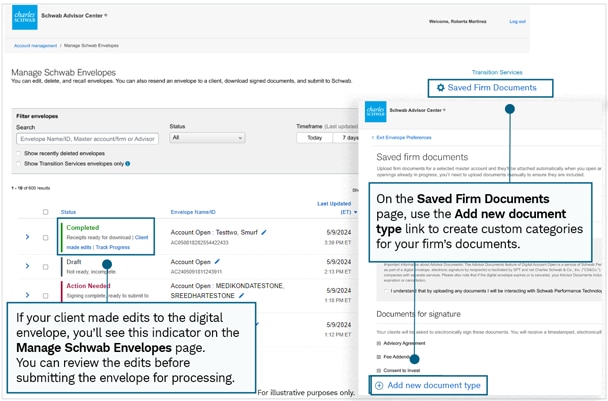This screenshot has height=401, width=608.
Task: Click the Completed status label
Action: (x=83, y=228)
